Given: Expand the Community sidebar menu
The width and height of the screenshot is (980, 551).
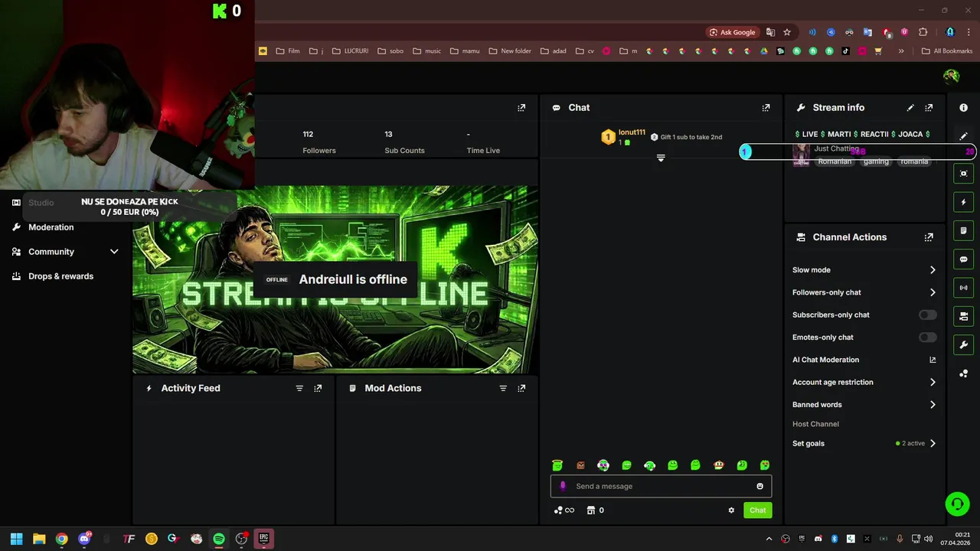Looking at the screenshot, I should pyautogui.click(x=114, y=252).
